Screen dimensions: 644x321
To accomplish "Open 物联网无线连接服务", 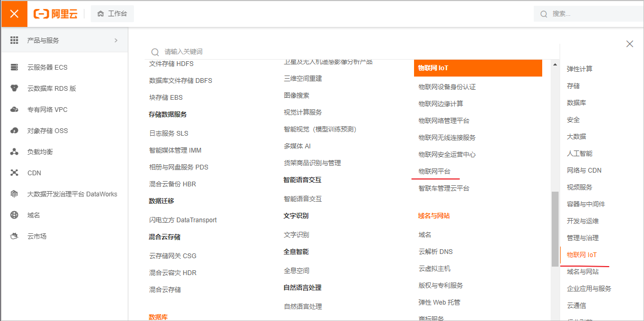I will point(447,137).
